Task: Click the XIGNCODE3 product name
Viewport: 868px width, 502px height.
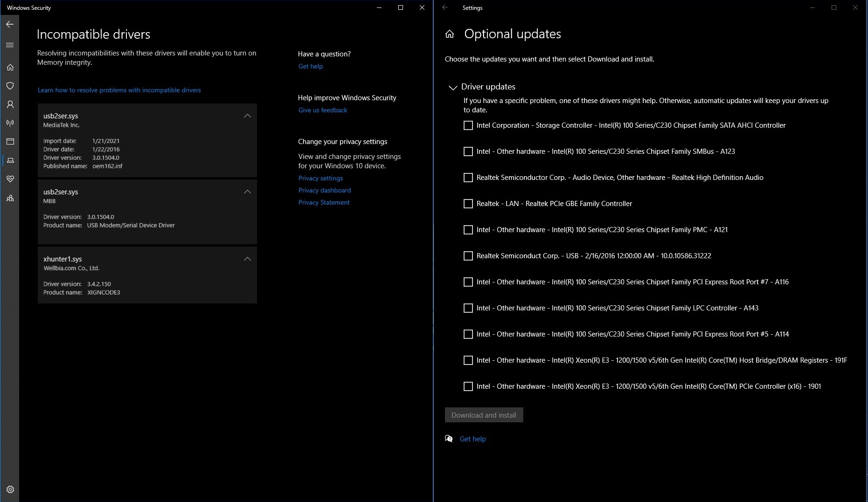Action: pos(104,292)
